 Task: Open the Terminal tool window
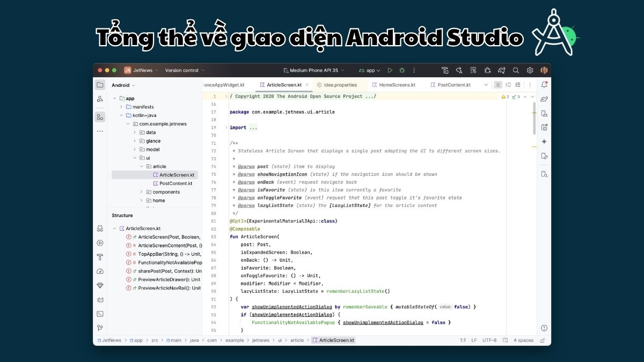pyautogui.click(x=100, y=314)
